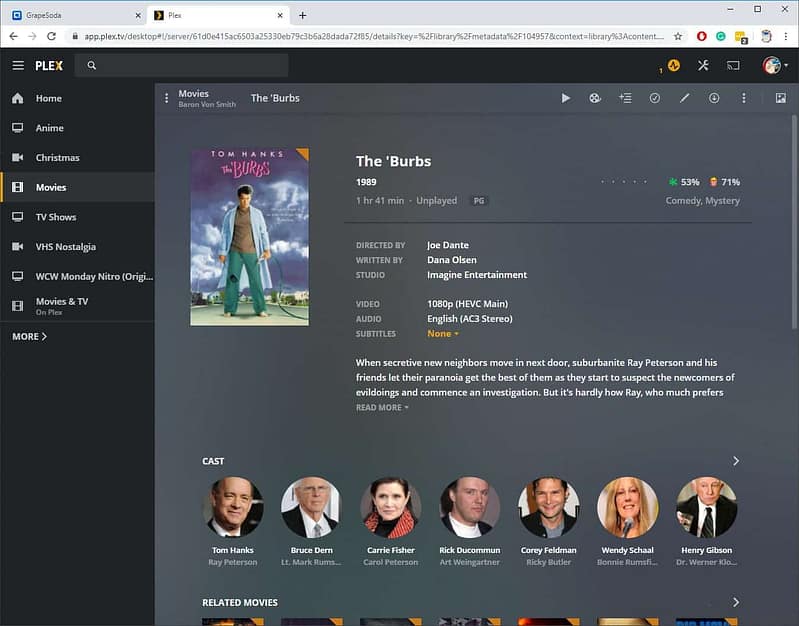
Task: Show next cast members arrow
Action: (x=735, y=461)
